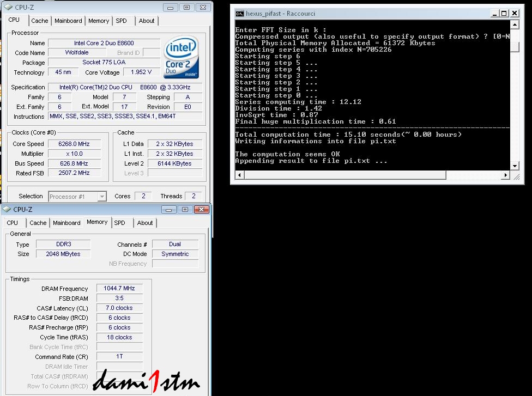Click the 'Series computing time : 12.12' line

tap(298, 102)
